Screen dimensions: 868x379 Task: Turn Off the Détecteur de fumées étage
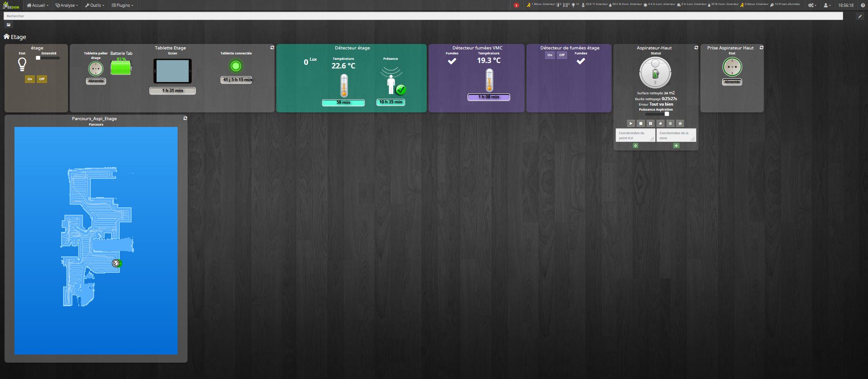click(x=562, y=55)
